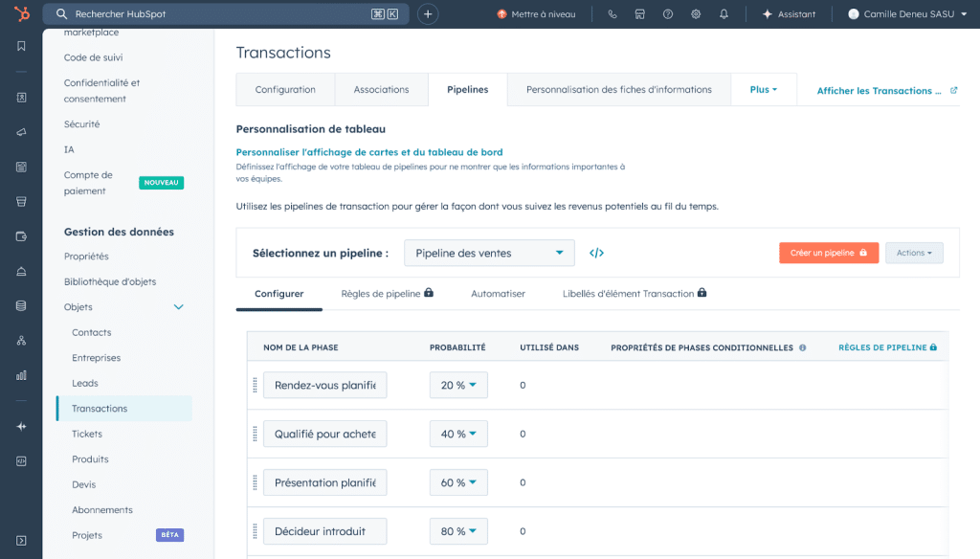Open the phone calling icon in top bar

tap(612, 14)
